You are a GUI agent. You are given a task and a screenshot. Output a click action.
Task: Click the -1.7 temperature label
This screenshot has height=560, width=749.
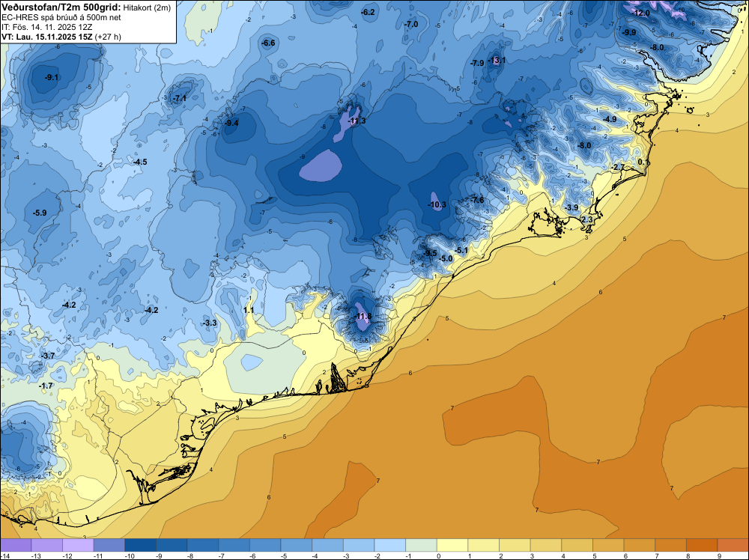46,386
